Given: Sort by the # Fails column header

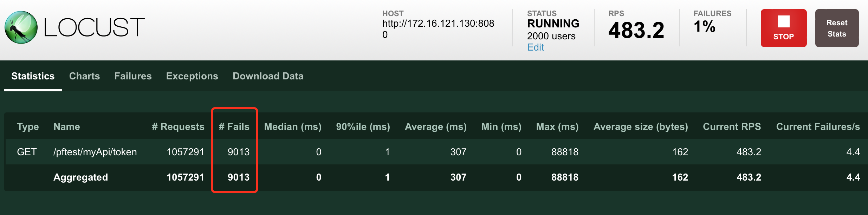Looking at the screenshot, I should point(234,127).
